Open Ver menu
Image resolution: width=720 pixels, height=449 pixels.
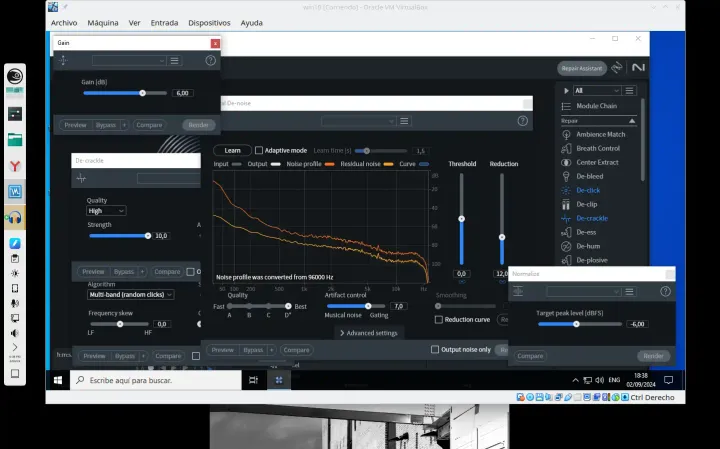click(x=135, y=22)
